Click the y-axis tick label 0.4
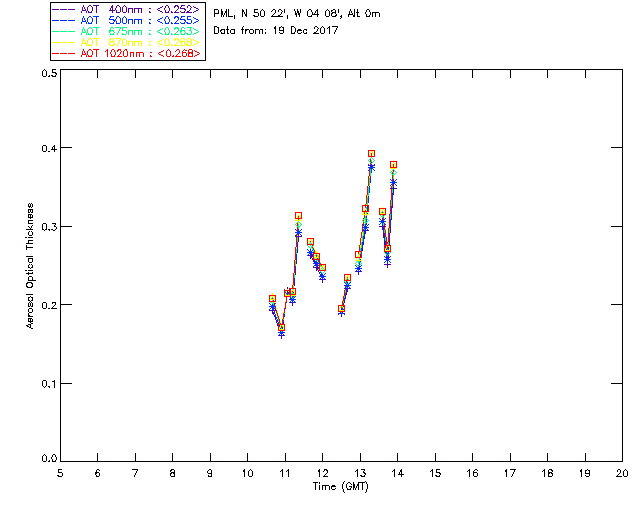Screen dimensions: 640x512 (x=49, y=148)
